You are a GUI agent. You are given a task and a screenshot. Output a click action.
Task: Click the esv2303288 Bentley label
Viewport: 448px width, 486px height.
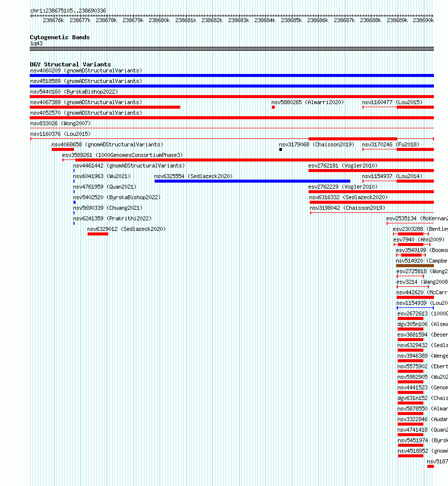420,229
